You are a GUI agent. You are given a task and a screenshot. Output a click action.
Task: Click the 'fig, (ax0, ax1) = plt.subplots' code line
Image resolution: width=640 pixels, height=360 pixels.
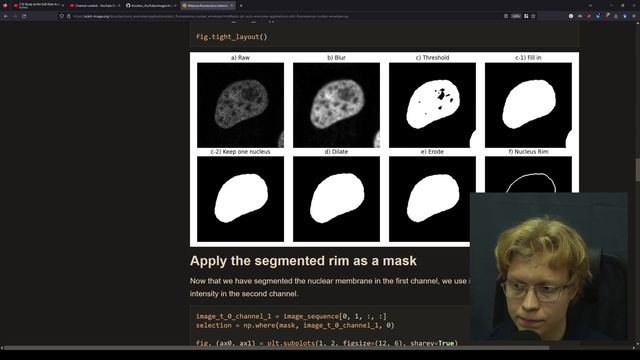coord(327,343)
